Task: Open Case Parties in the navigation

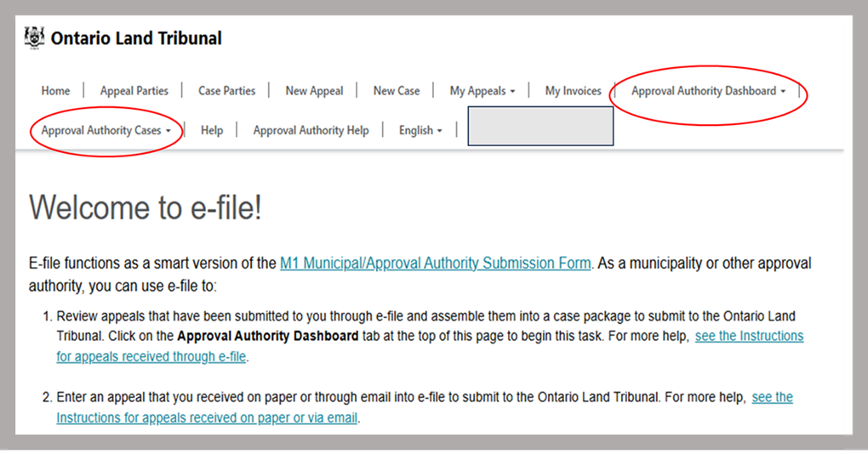Action: click(226, 91)
